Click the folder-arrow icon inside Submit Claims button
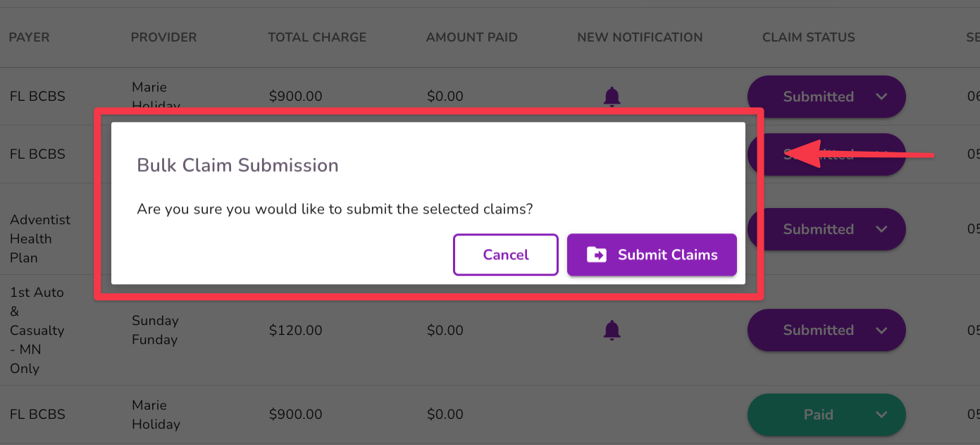 tap(597, 255)
